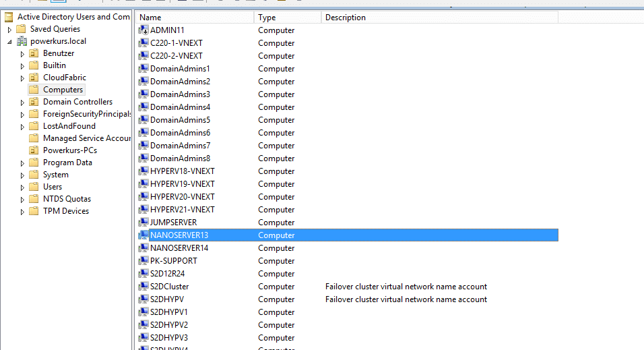Select the DomainAdmins2 computer name
Screen dimensions: 644x350
(180, 82)
